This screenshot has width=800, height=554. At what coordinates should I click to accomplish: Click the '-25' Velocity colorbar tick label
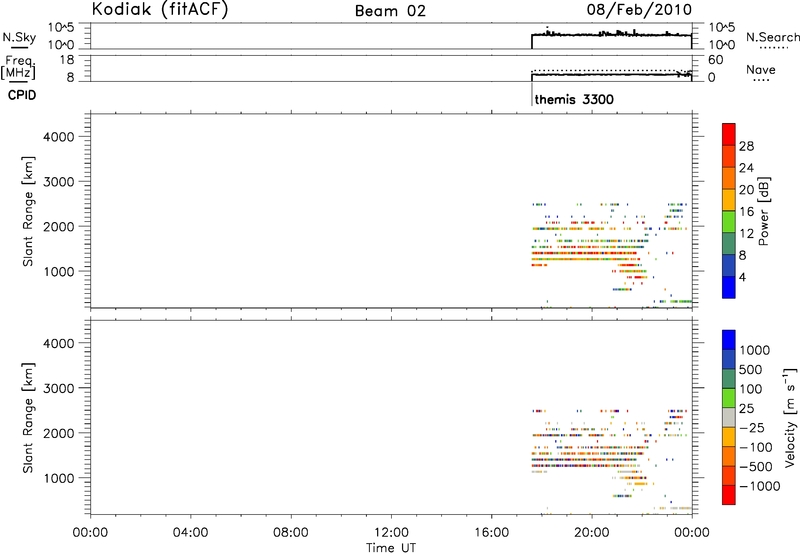tap(752, 427)
